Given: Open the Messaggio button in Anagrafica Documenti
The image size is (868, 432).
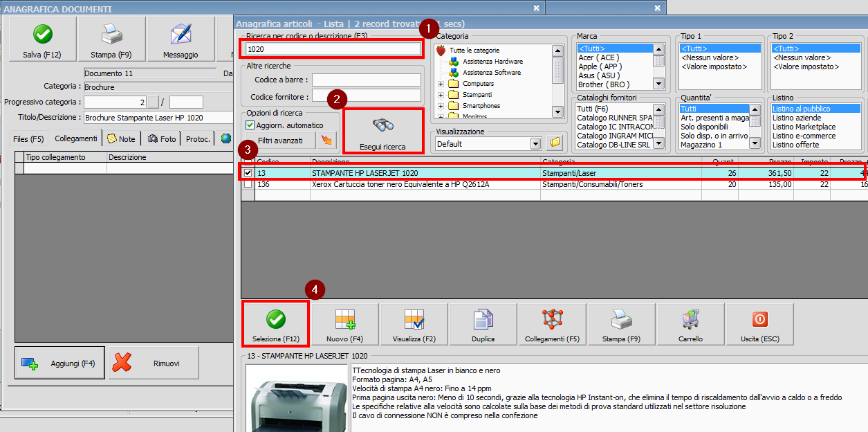Looking at the screenshot, I should pos(181,40).
